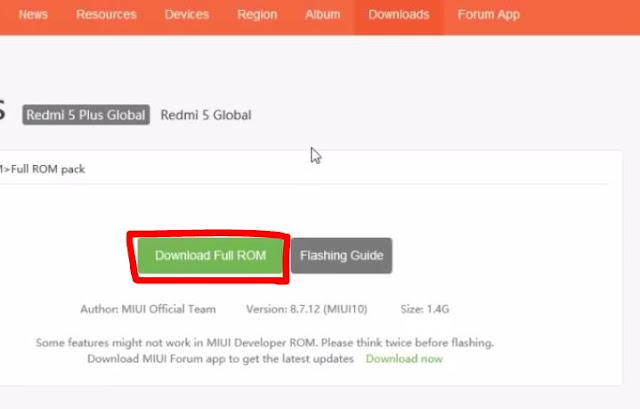The height and width of the screenshot is (409, 640).
Task: Open the Devices menu item
Action: click(187, 15)
